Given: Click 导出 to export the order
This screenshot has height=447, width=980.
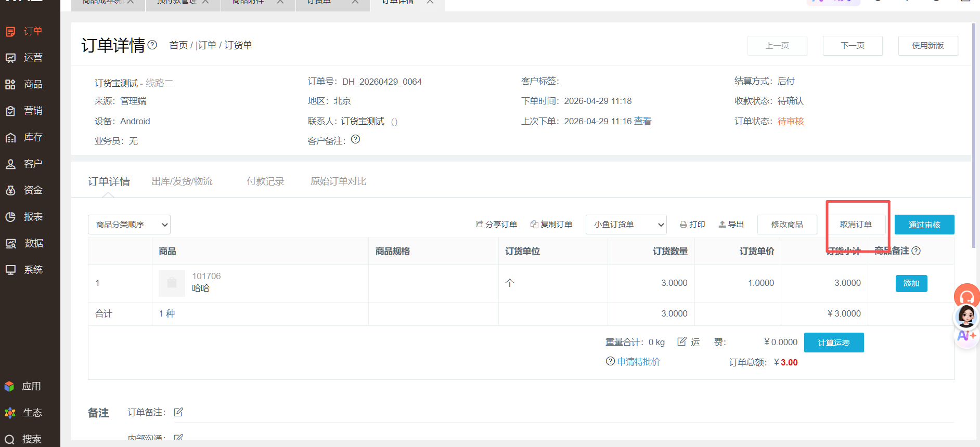Looking at the screenshot, I should 731,225.
